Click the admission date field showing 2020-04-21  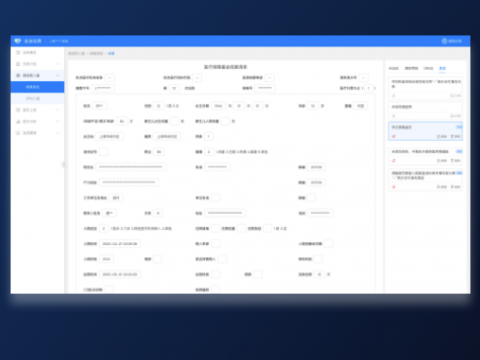coord(120,244)
